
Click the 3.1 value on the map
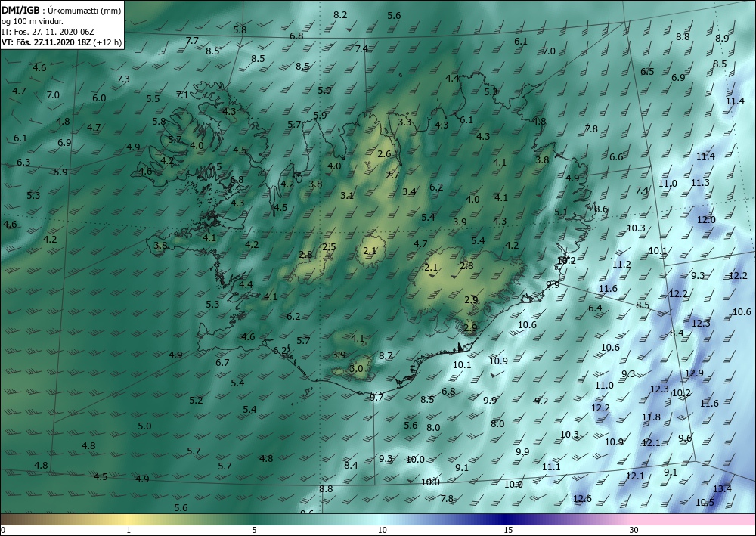point(347,196)
